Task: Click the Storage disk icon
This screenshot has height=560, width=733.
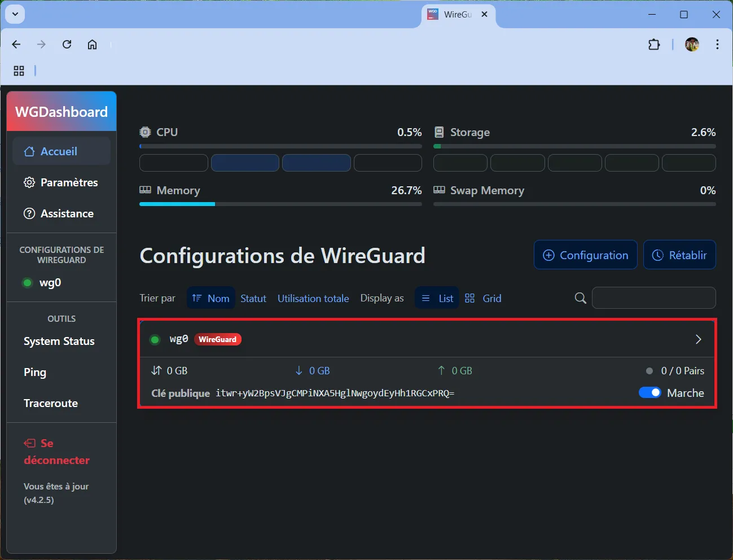Action: click(x=439, y=132)
